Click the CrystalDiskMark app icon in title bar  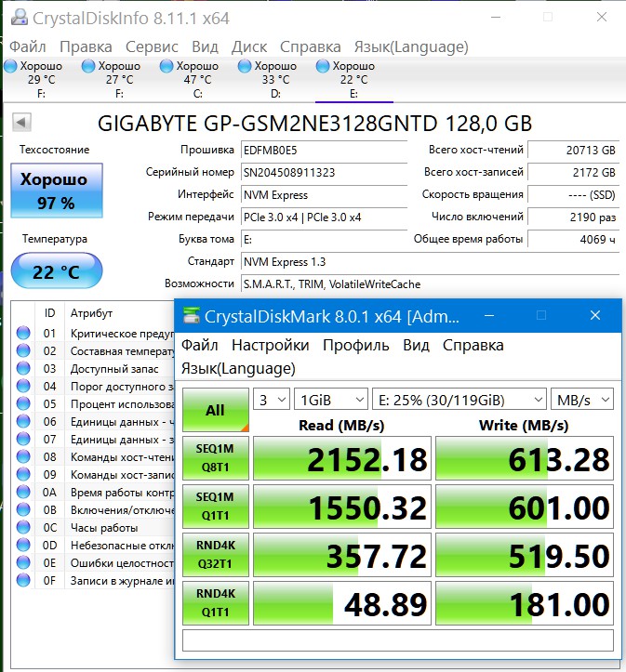point(192,316)
